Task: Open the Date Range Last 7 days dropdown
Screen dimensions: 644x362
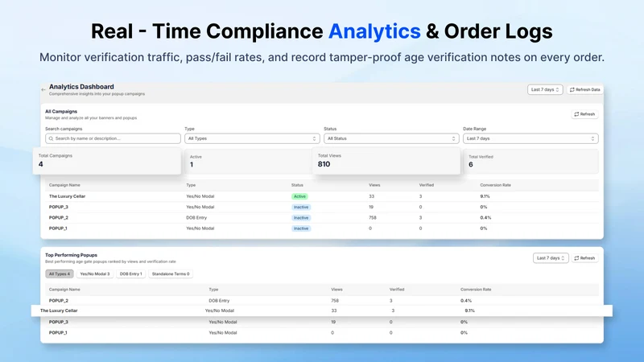Action: [530, 138]
